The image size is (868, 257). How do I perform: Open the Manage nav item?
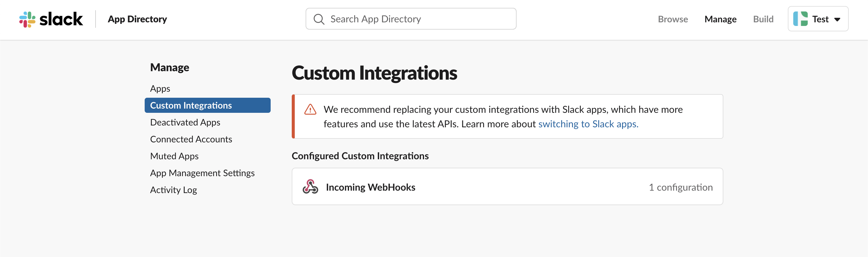tap(720, 19)
